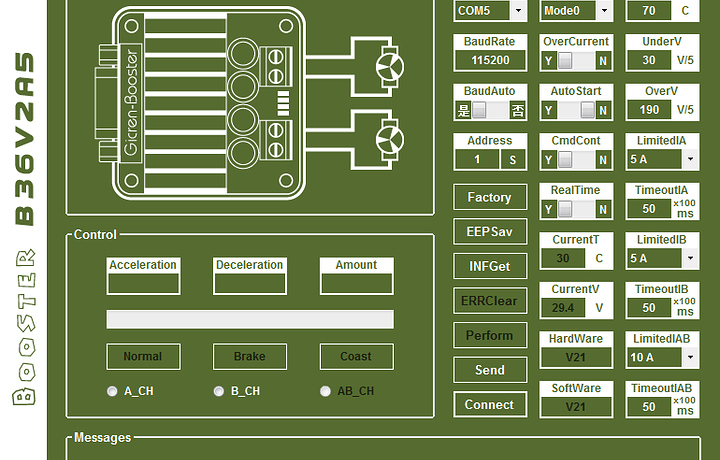Toggle the BaudAuto switch
Viewport: 720px width, 460px height.
490,110
